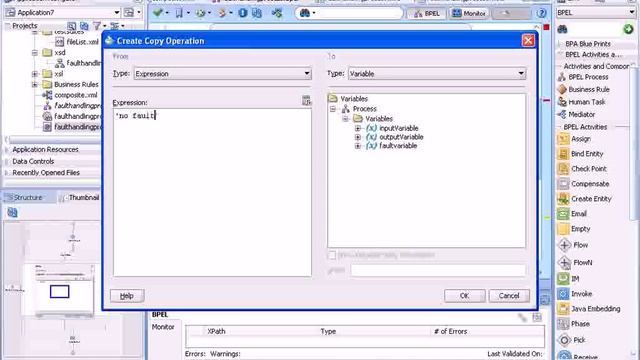Expand the xsl folder
The height and width of the screenshot is (360, 640).
[35, 74]
